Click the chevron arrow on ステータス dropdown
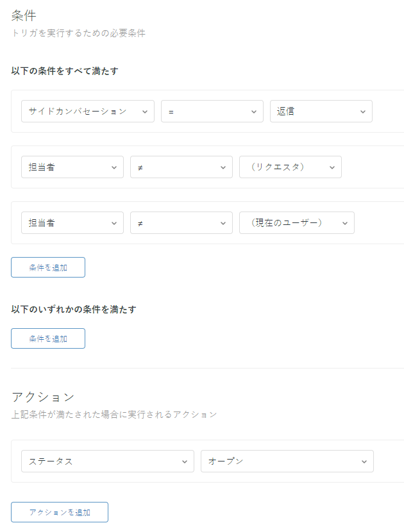This screenshot has height=532, width=404. 185,461
